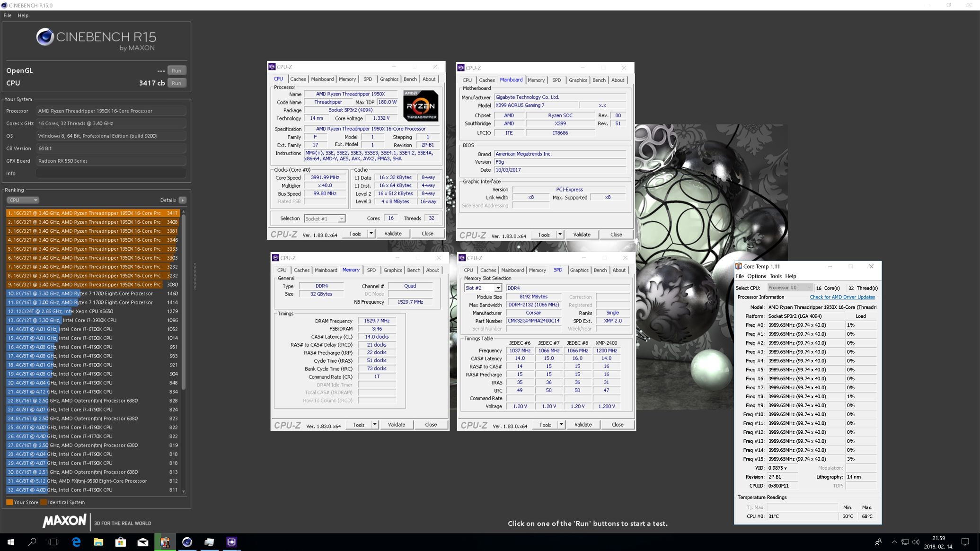Open network status in the system tray

(x=905, y=542)
